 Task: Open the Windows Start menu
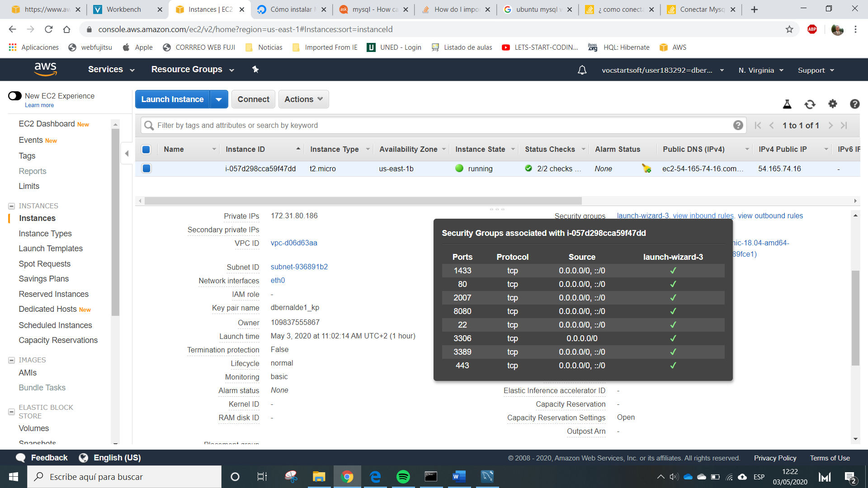click(14, 477)
